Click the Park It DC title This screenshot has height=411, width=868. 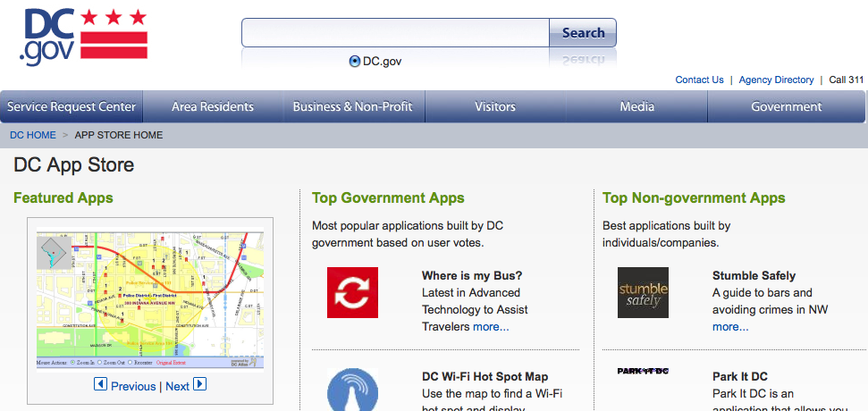pos(740,377)
